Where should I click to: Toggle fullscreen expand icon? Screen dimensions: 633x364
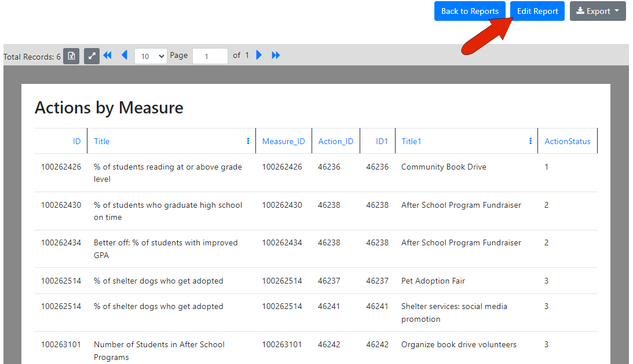point(92,56)
